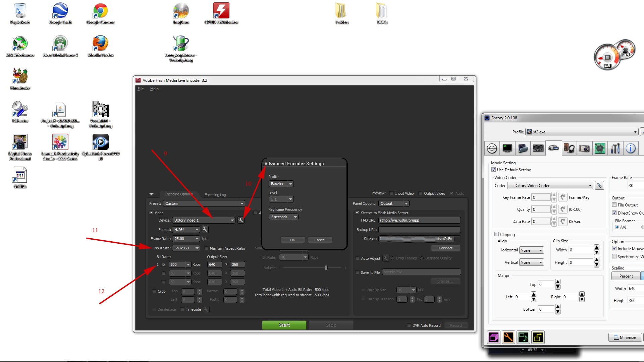Click codec settings icon beside Dxtory Video Codec
Screen dimensions: 644x362
click(599, 185)
